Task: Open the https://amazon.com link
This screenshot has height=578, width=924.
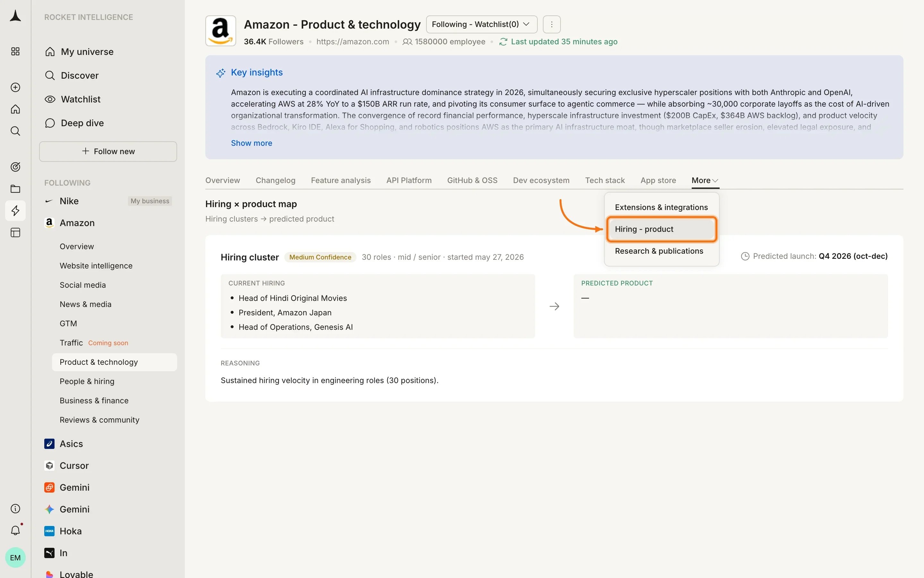Action: point(352,42)
